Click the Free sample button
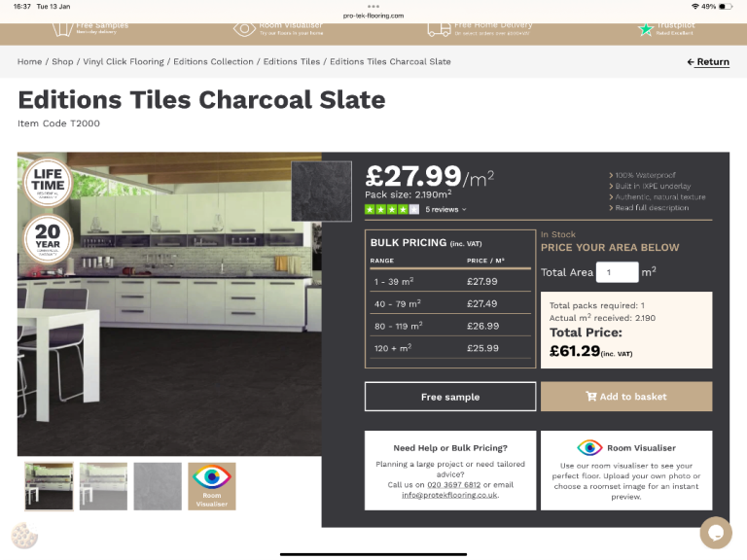 450,397
